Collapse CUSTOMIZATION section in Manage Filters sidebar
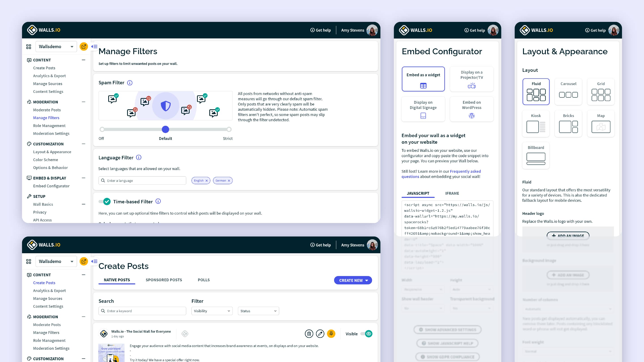 click(x=83, y=144)
